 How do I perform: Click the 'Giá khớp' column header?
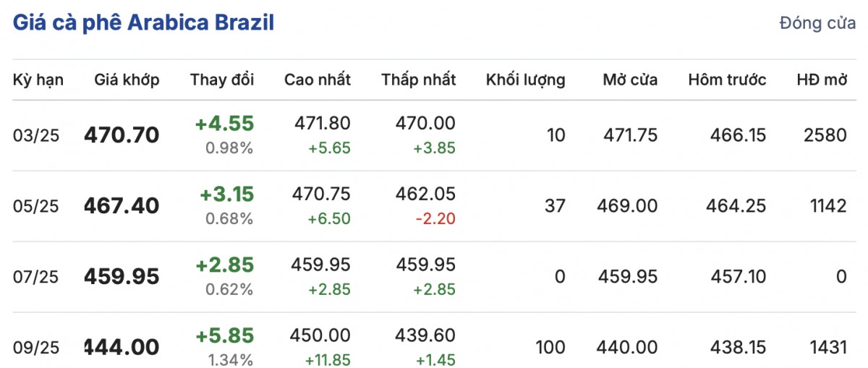click(127, 80)
